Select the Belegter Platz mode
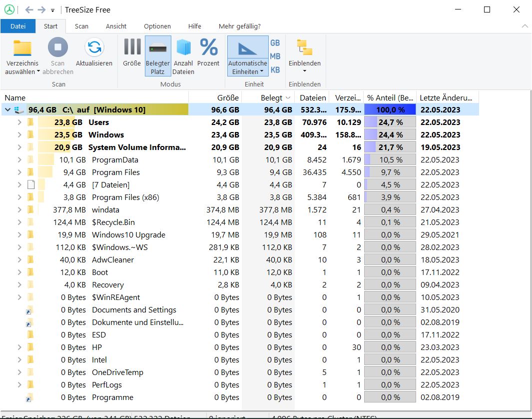532x419 pixels. [x=158, y=56]
